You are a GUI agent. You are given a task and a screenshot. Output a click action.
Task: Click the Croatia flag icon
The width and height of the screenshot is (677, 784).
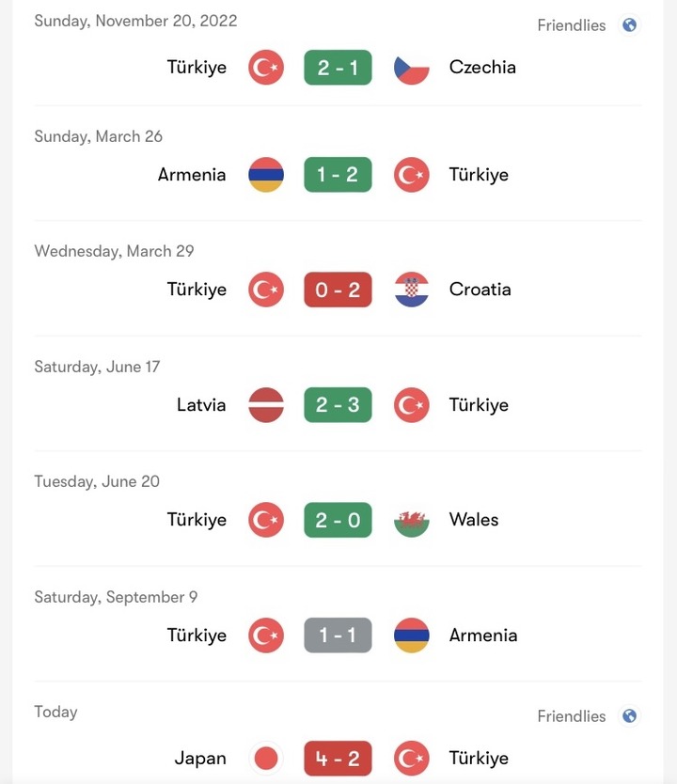click(411, 290)
